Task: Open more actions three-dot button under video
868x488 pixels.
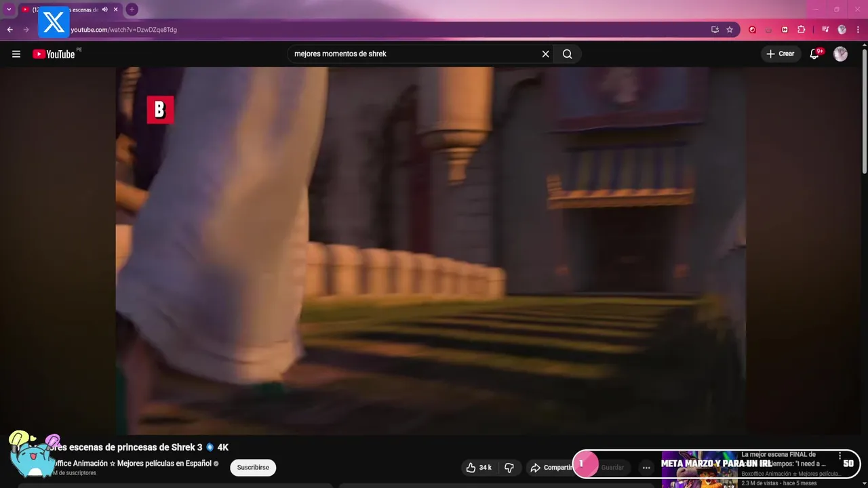Action: (646, 468)
